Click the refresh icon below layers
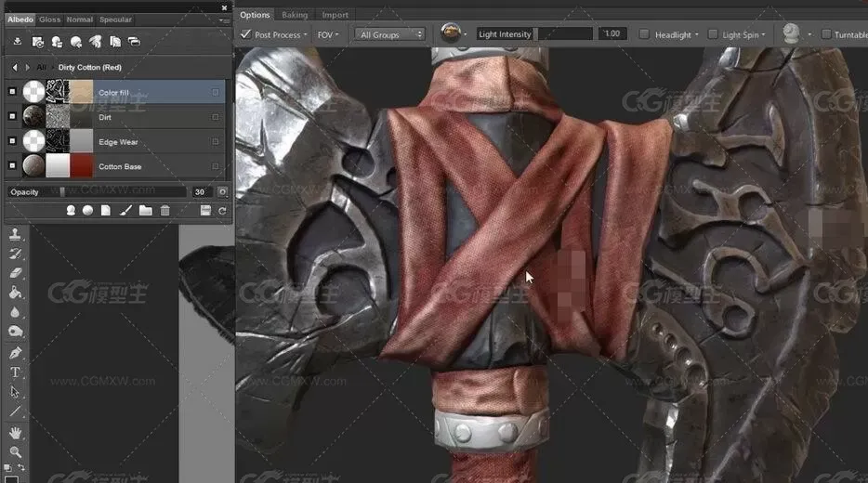Viewport: 868px width, 483px height. [222, 211]
